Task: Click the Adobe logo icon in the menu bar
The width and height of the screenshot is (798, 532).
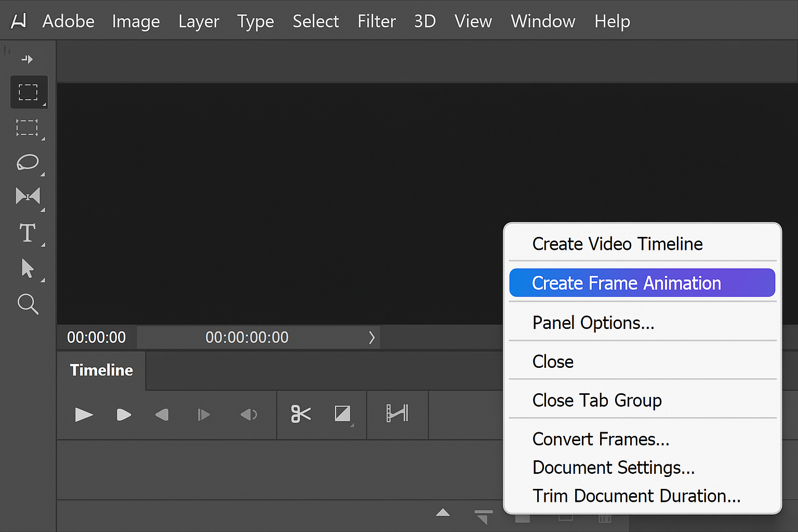Action: (x=19, y=21)
